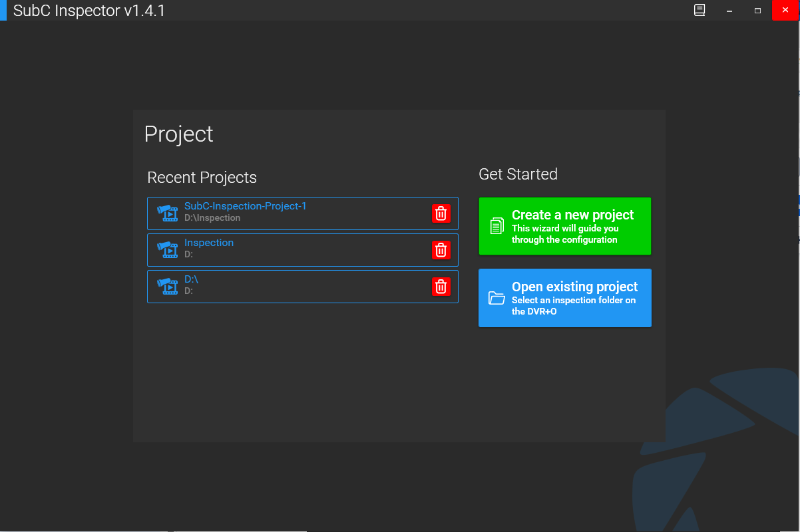The image size is (800, 532).
Task: Click the folder icon on Open existing project
Action: [x=497, y=298]
